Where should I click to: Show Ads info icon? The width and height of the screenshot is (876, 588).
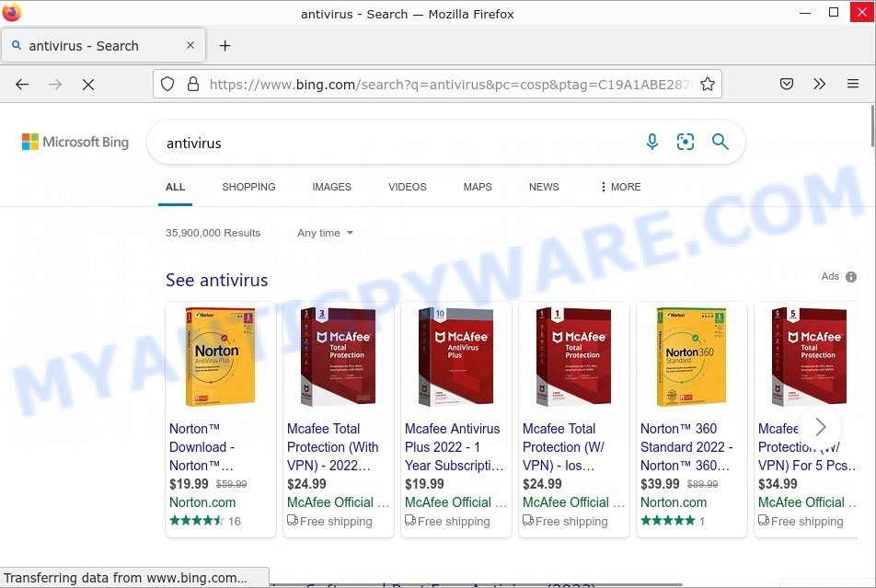click(851, 277)
